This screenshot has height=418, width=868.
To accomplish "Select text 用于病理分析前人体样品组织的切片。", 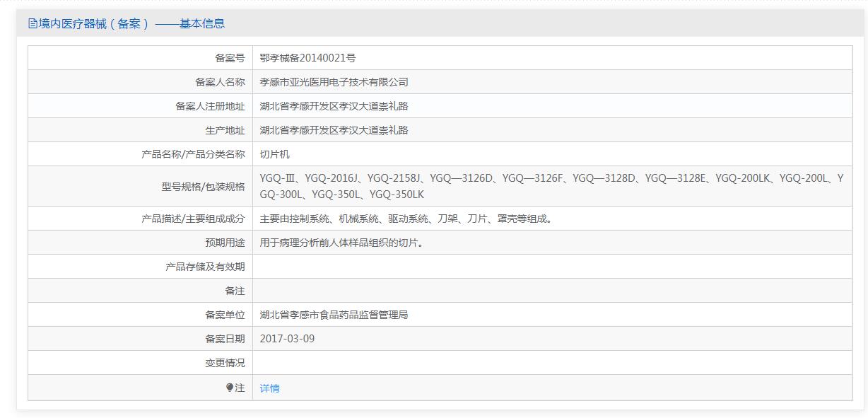I will 344,243.
